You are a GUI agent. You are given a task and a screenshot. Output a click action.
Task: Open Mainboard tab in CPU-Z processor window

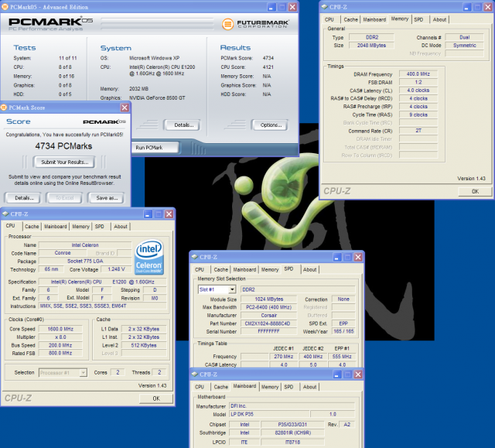coord(56,227)
